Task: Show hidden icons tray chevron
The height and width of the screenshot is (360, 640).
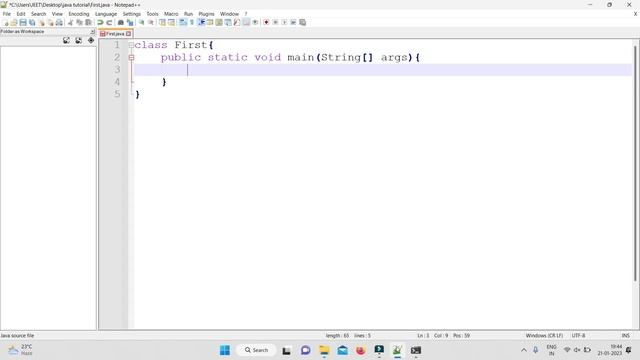Action: tap(524, 350)
